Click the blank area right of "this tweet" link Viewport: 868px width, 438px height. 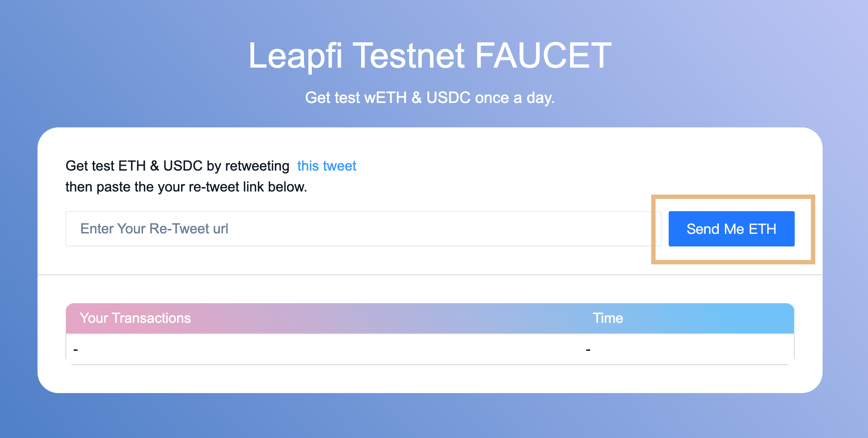pyautogui.click(x=567, y=166)
